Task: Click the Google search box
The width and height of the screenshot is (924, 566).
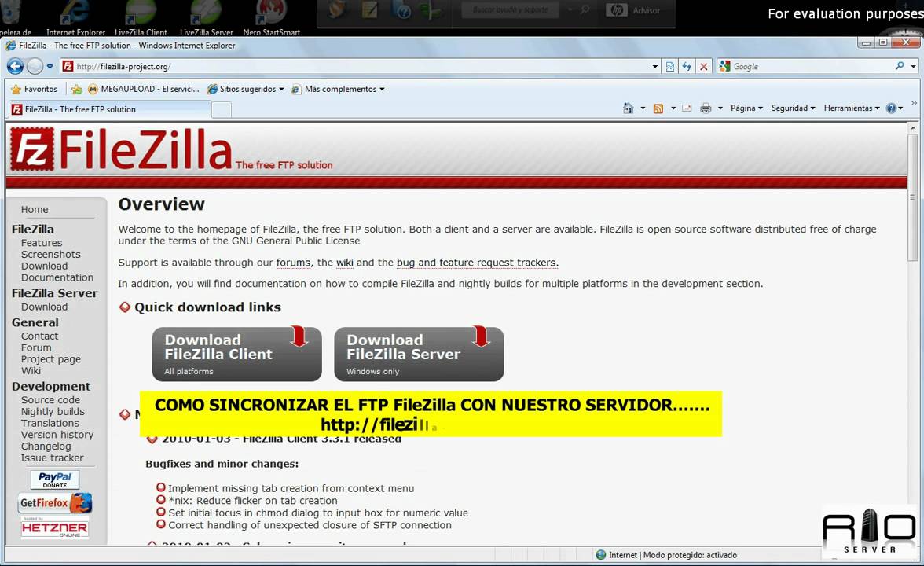Action: pyautogui.click(x=811, y=67)
